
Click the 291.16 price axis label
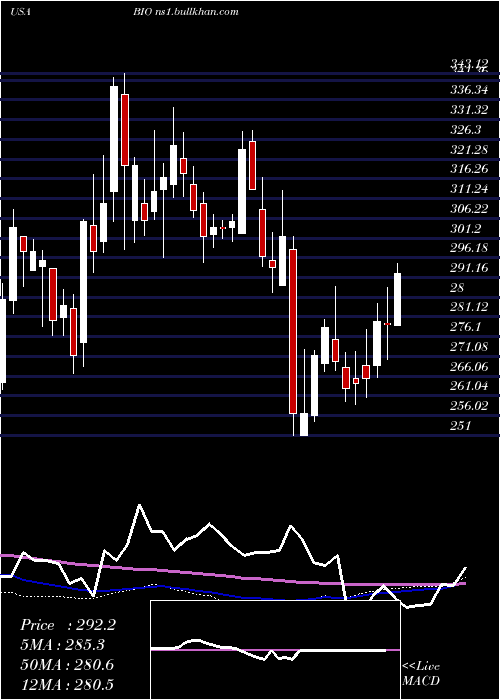469,268
